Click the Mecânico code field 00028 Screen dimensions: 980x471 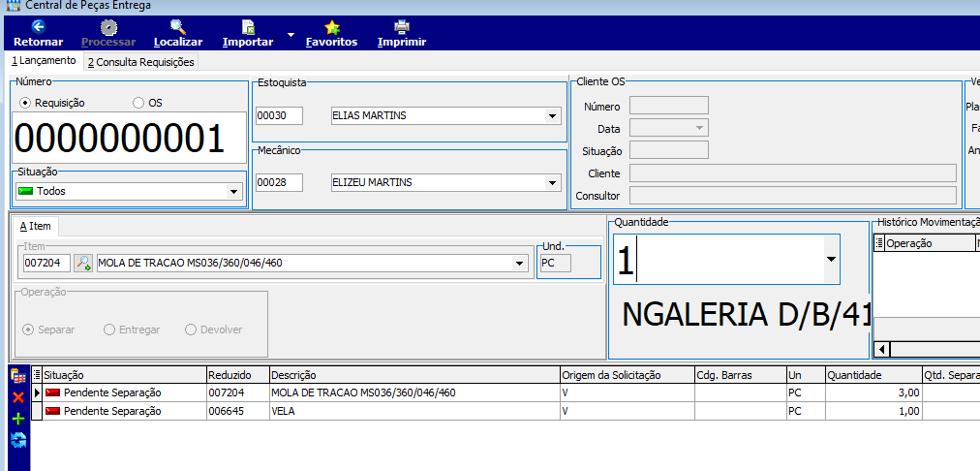(x=279, y=182)
